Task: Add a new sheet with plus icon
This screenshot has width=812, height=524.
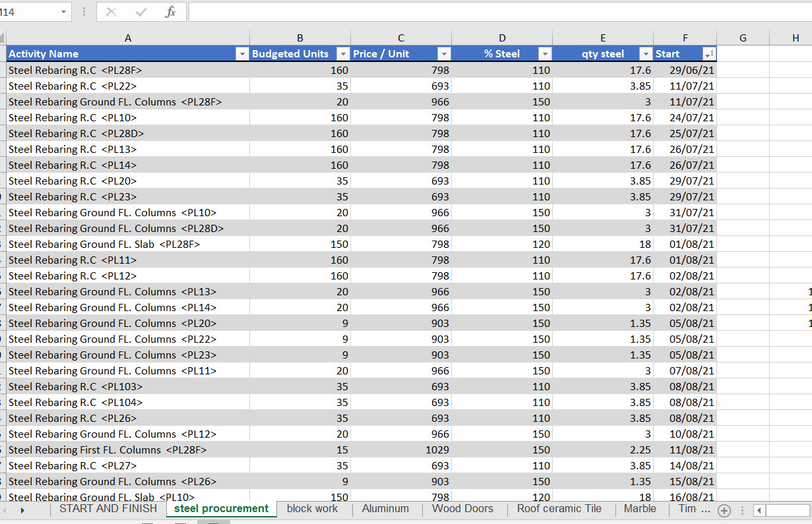Action: (x=724, y=510)
